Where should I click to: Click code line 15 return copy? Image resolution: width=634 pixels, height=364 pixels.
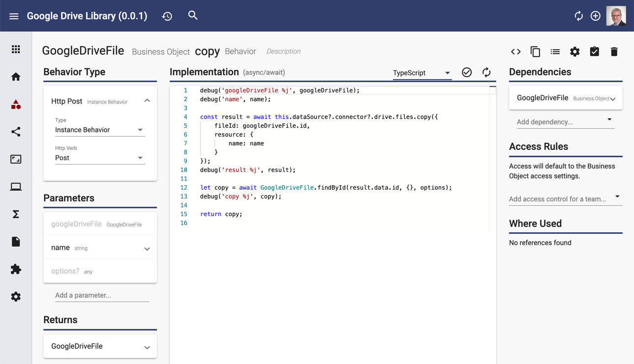pyautogui.click(x=221, y=214)
